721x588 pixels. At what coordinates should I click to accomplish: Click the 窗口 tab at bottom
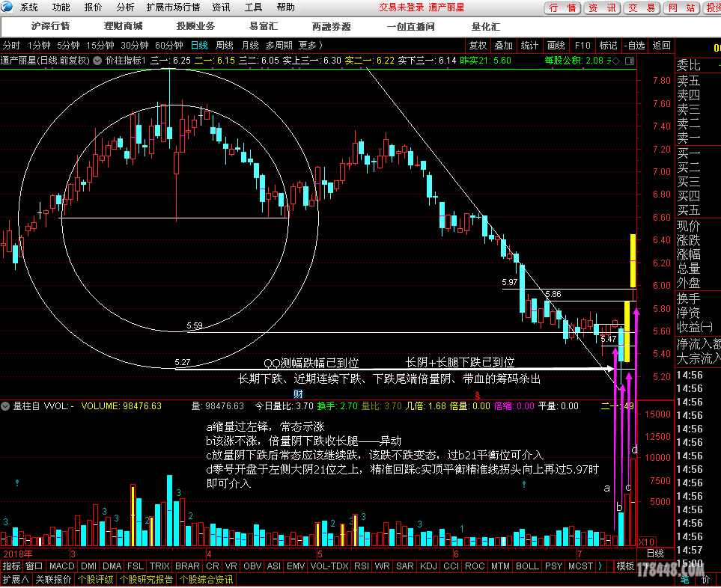(34, 566)
